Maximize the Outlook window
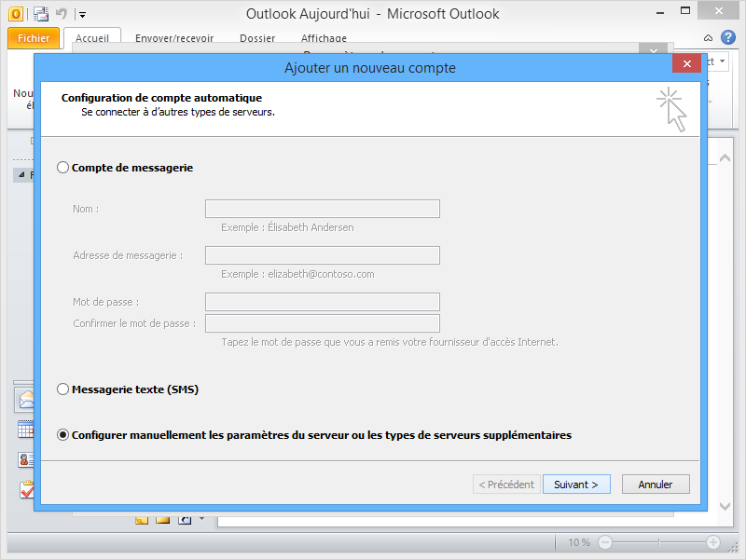Viewport: 746px width, 560px height. click(685, 11)
